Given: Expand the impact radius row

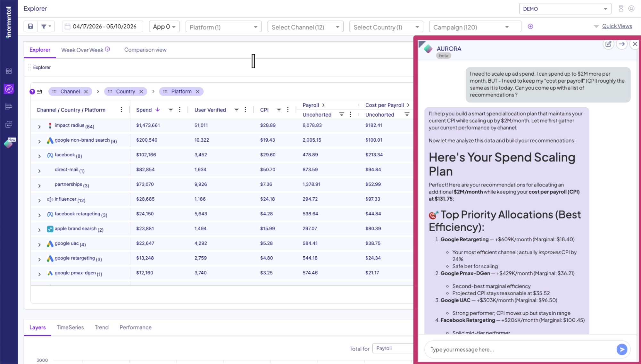Looking at the screenshot, I should click(x=39, y=127).
